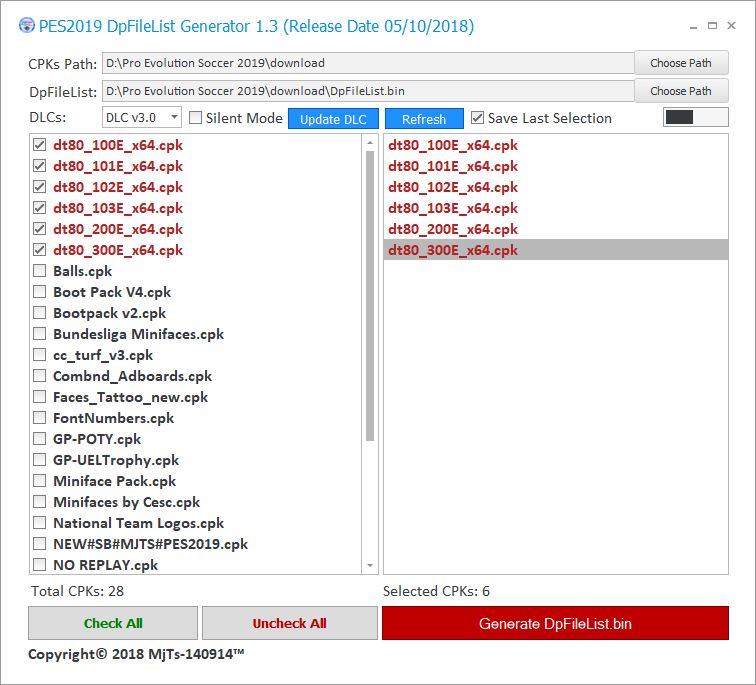Close the DpFileList Generator window
This screenshot has width=756, height=685.
tap(731, 26)
